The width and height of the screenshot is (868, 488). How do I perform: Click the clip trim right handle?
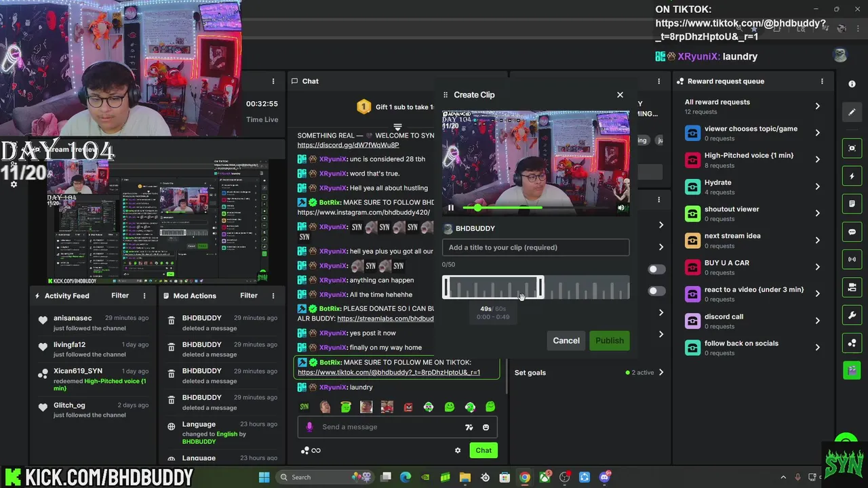tap(540, 287)
